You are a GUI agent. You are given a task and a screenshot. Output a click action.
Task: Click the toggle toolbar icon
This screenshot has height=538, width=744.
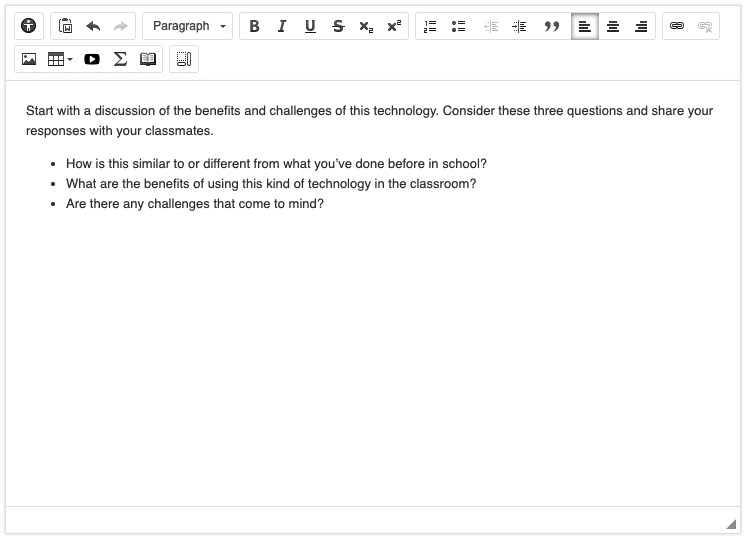pyautogui.click(x=184, y=59)
